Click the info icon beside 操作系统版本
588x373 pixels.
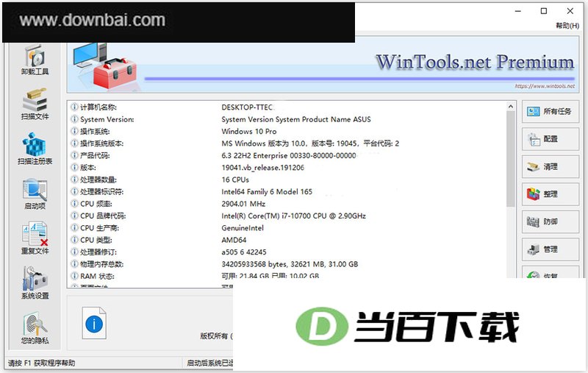[75, 143]
